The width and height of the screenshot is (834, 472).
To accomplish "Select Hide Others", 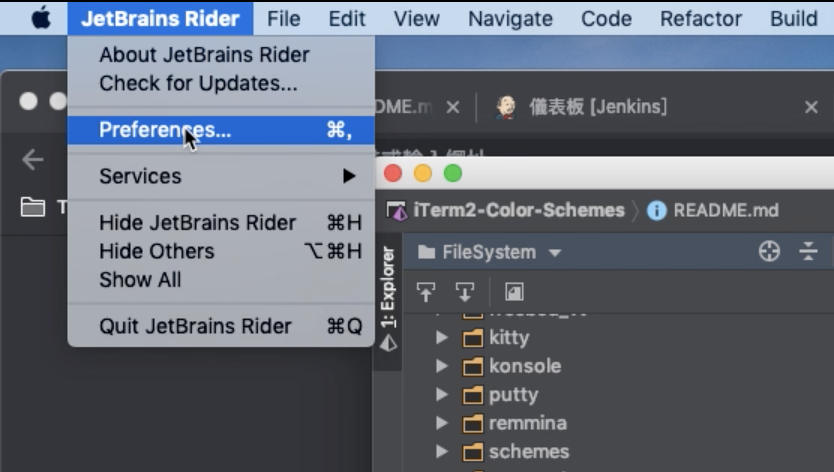I will pos(221,251).
